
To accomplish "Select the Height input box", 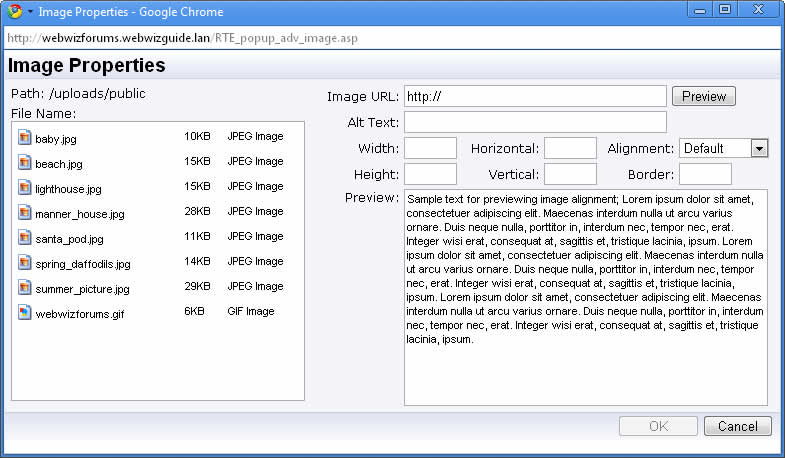I will pos(430,174).
